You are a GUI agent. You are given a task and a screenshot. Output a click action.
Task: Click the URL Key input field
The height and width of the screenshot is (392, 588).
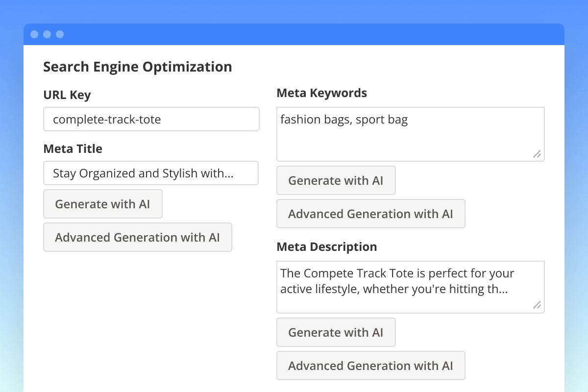[x=151, y=120]
